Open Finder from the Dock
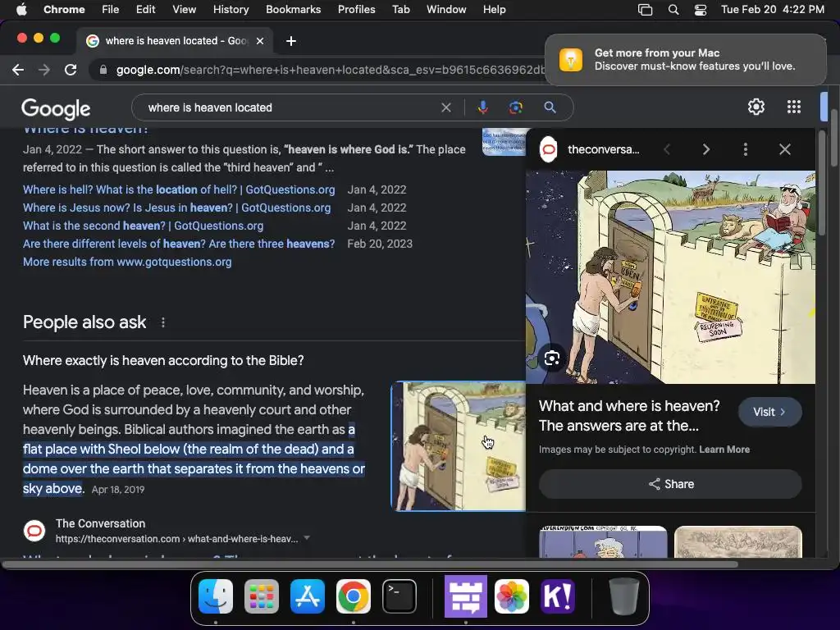 (216, 596)
